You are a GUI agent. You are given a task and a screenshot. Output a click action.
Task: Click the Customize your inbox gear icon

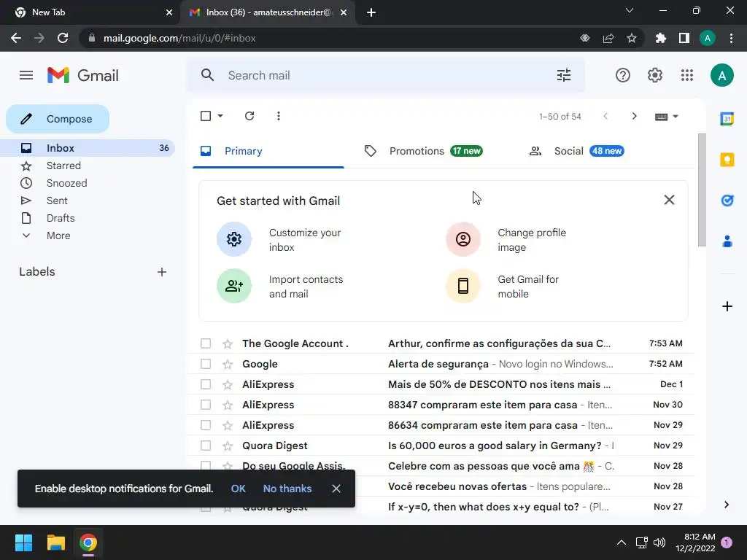[x=234, y=239]
